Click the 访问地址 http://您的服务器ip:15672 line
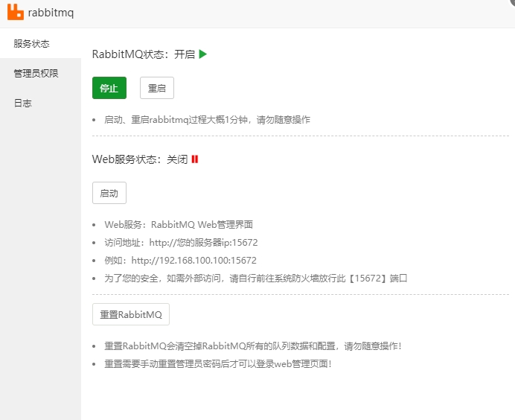The height and width of the screenshot is (420, 515). pos(181,243)
